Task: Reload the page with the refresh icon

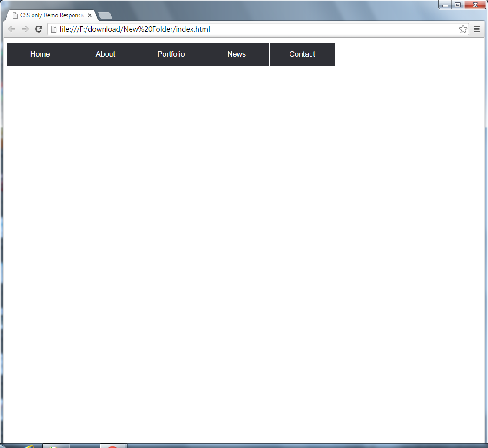Action: tap(39, 29)
